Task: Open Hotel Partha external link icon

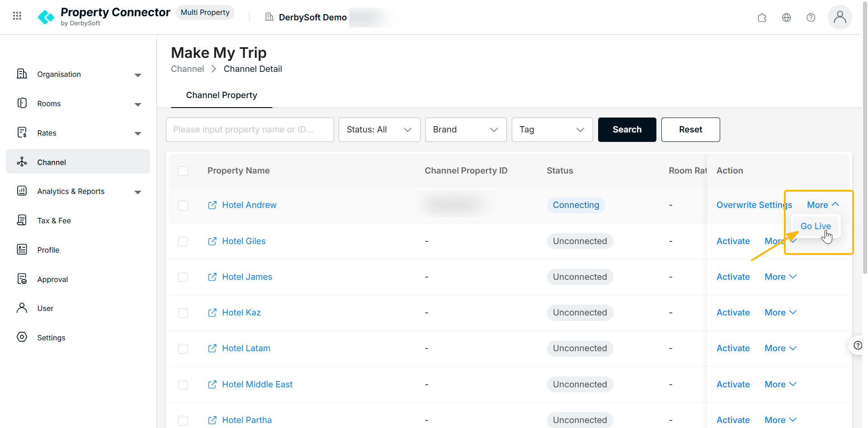Action: 212,420
